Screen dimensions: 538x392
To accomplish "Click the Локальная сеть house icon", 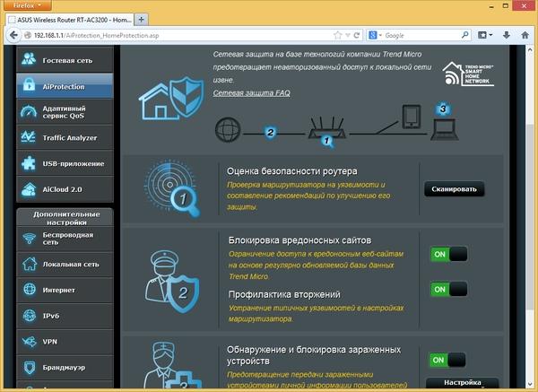I will [x=30, y=264].
